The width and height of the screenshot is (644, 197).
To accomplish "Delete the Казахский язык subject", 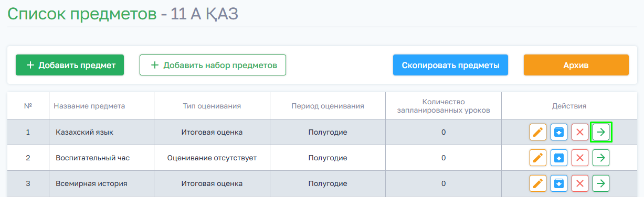I will tap(580, 132).
